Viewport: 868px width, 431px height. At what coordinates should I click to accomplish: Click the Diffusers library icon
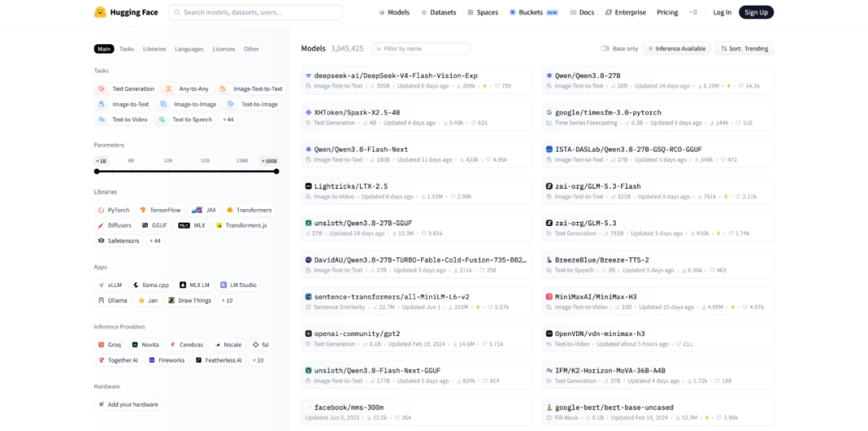tap(101, 225)
